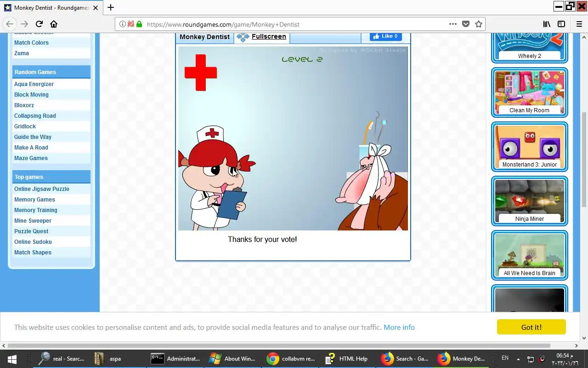The width and height of the screenshot is (588, 368).
Task: Open Match Shapes link
Action: click(x=33, y=252)
